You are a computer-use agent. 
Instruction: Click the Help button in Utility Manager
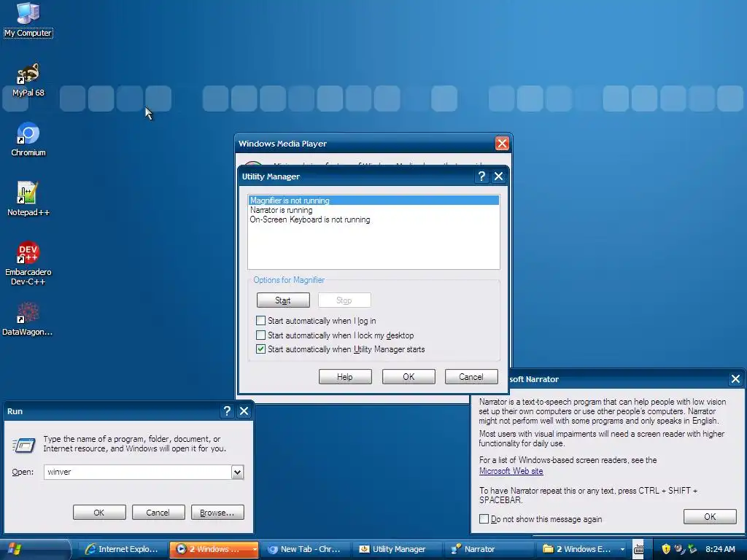(345, 377)
